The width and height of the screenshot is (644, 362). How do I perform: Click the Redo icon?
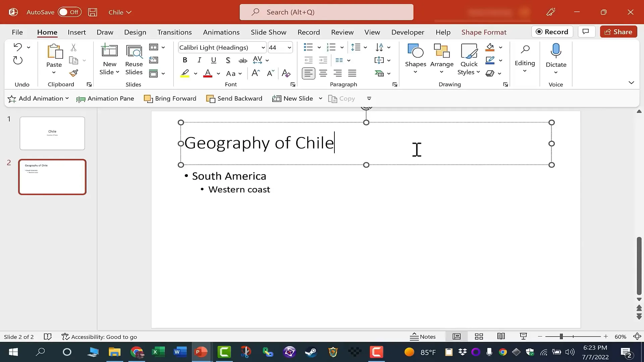[17, 60]
